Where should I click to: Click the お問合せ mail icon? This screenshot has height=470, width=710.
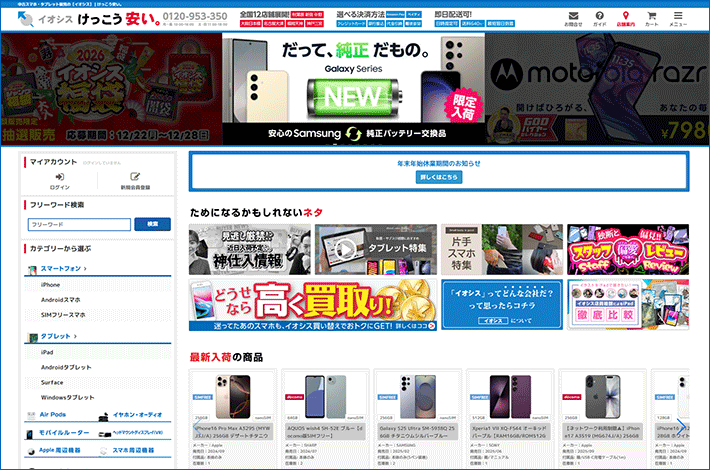572,16
